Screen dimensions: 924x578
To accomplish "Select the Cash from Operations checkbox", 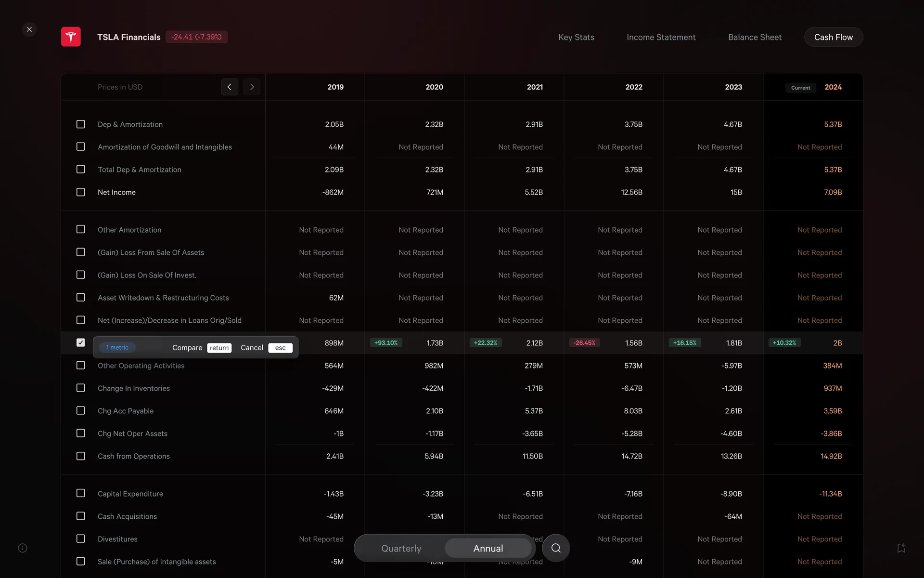I will [81, 456].
